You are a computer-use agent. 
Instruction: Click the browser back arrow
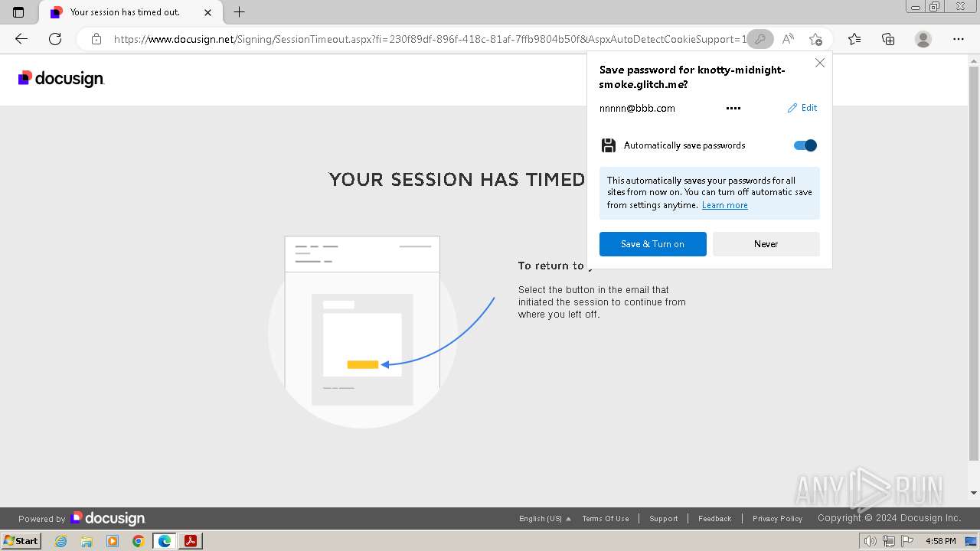pyautogui.click(x=21, y=39)
